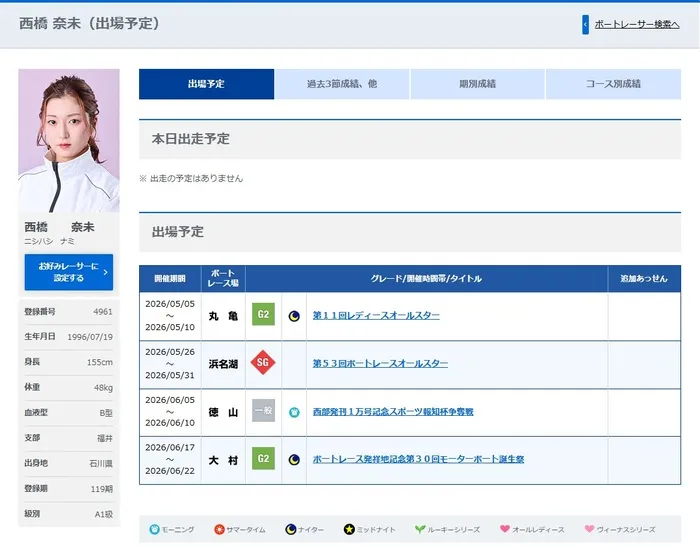Click date cell 2026/05/26～2026/05/31
This screenshot has width=700, height=553.
[x=170, y=364]
